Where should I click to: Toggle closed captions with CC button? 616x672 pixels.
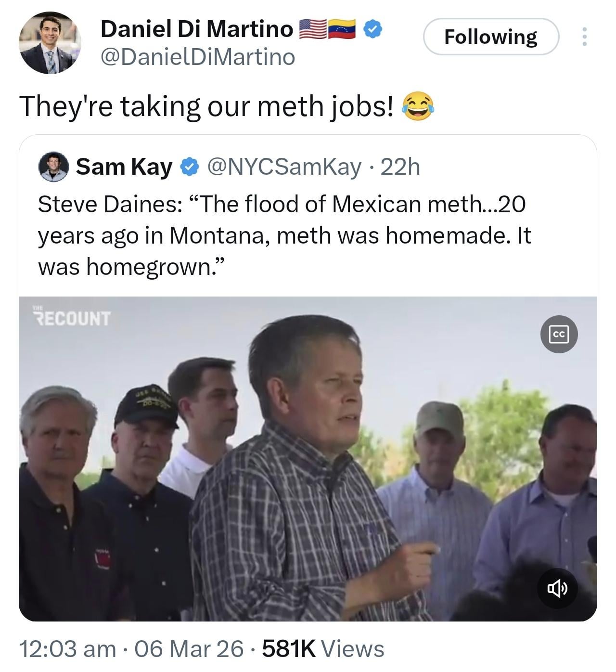(x=558, y=334)
